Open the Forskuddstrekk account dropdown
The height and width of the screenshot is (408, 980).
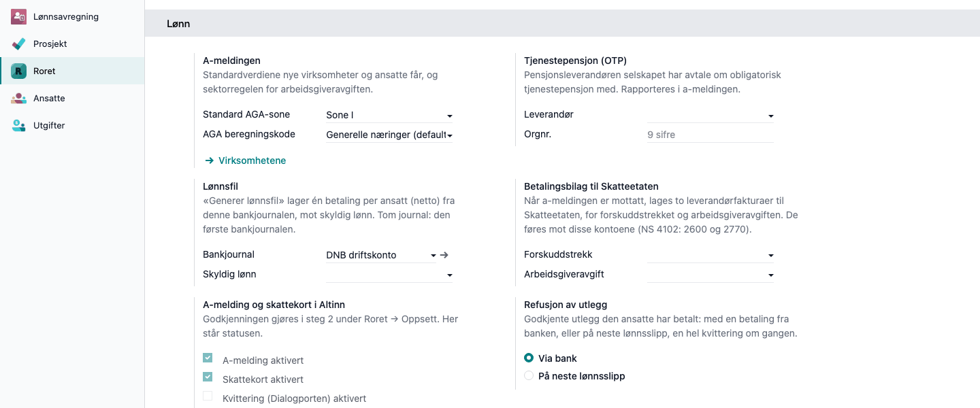(x=710, y=255)
